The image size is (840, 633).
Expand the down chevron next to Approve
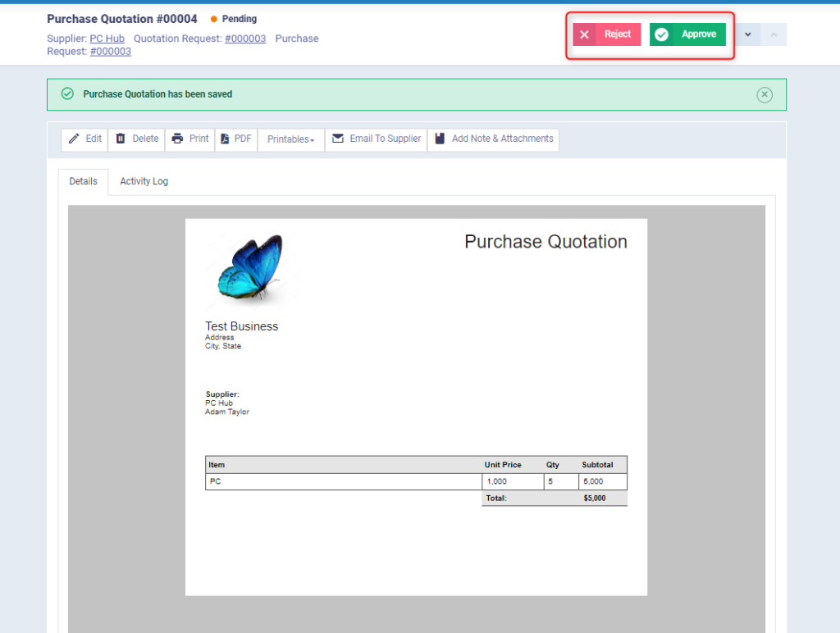[747, 34]
